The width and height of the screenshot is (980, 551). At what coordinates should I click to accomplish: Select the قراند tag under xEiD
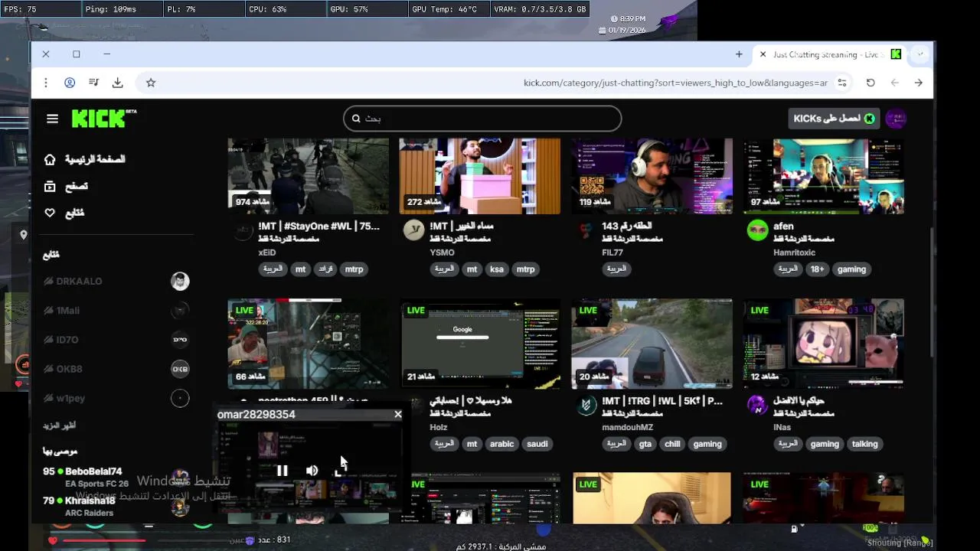(325, 269)
